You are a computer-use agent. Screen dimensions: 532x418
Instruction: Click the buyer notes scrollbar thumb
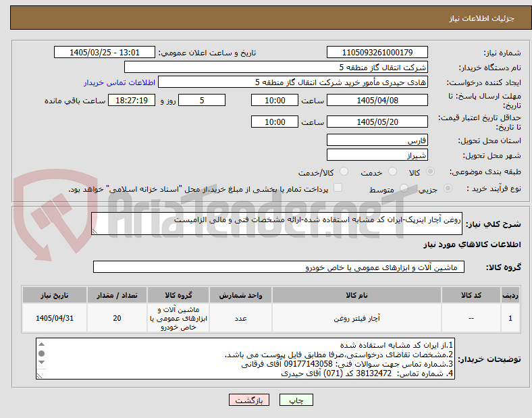tap(41, 354)
